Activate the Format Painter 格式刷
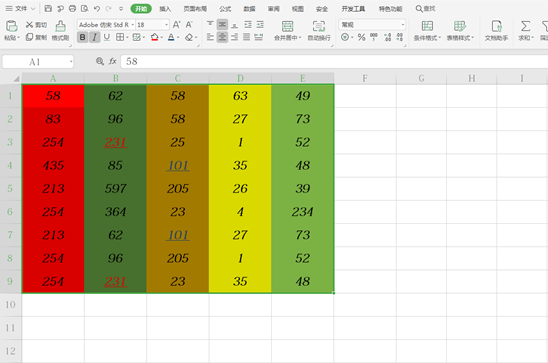548x363 pixels. pyautogui.click(x=60, y=30)
